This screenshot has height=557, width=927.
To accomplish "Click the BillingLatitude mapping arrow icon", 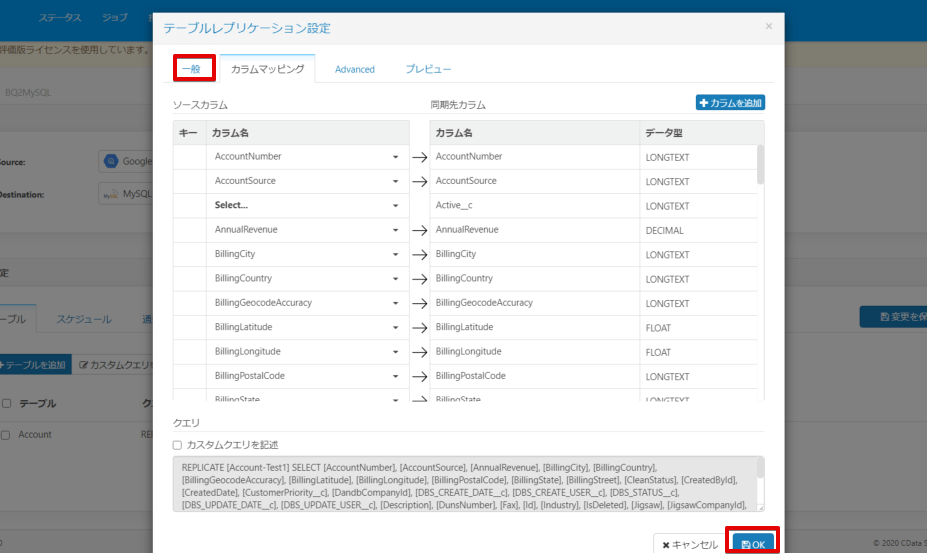I will click(420, 328).
